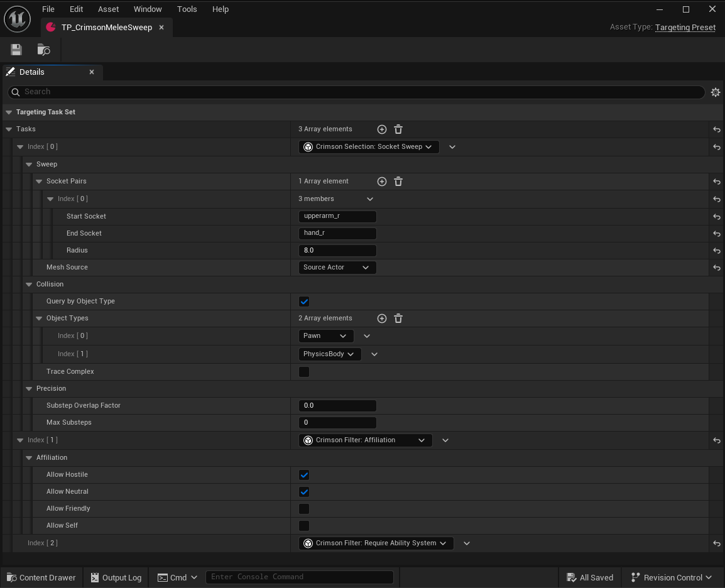
Task: Browse to asset in Content Browser icon
Action: (44, 50)
